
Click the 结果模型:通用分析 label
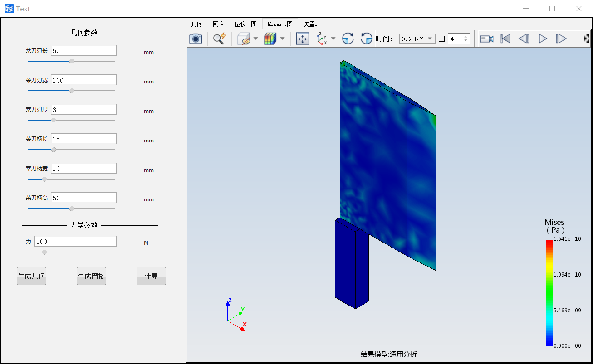pyautogui.click(x=388, y=354)
